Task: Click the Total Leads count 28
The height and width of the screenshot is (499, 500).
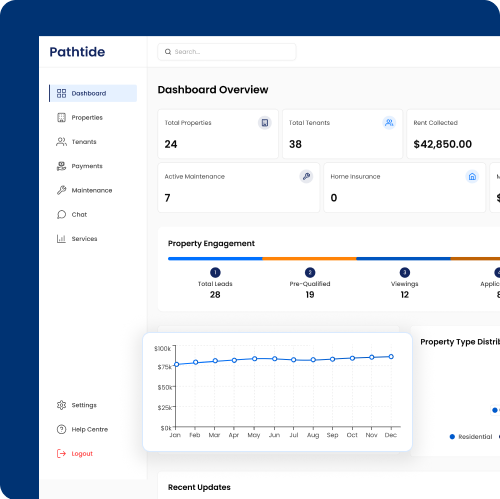Action: [x=215, y=295]
